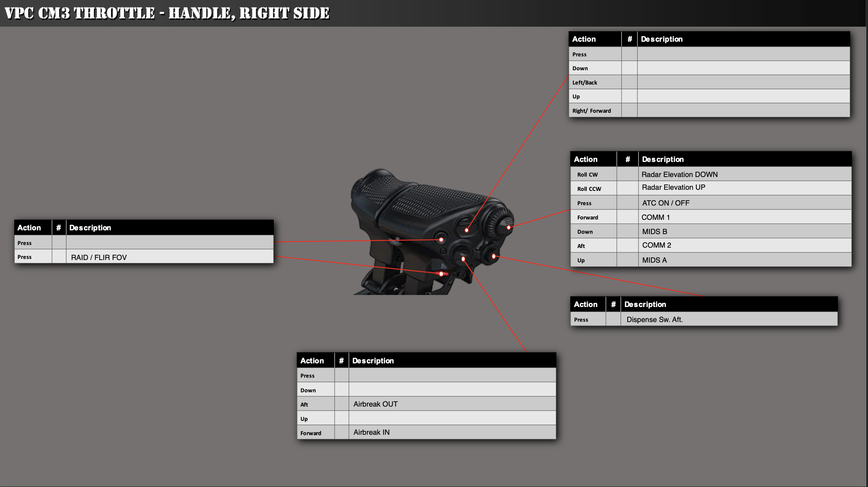Select the Right/ Forward action label
The image size is (868, 487).
(x=591, y=111)
